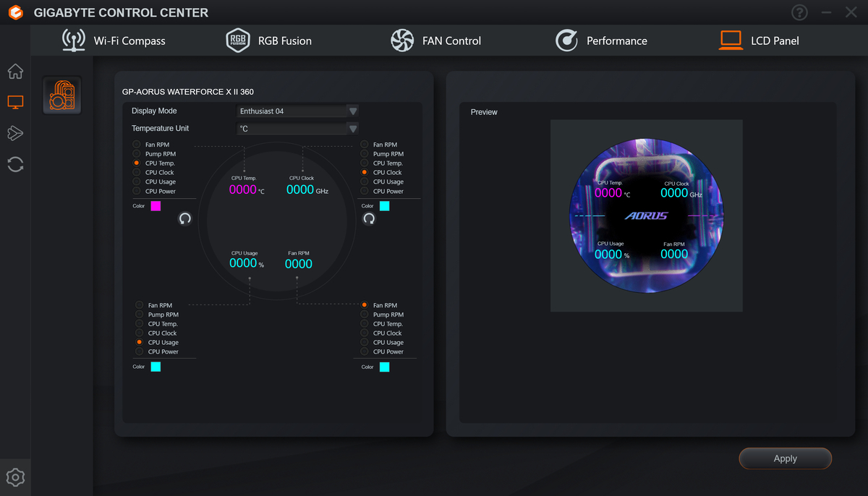
Task: Select Pump RPM radio in top-left group
Action: (x=136, y=154)
